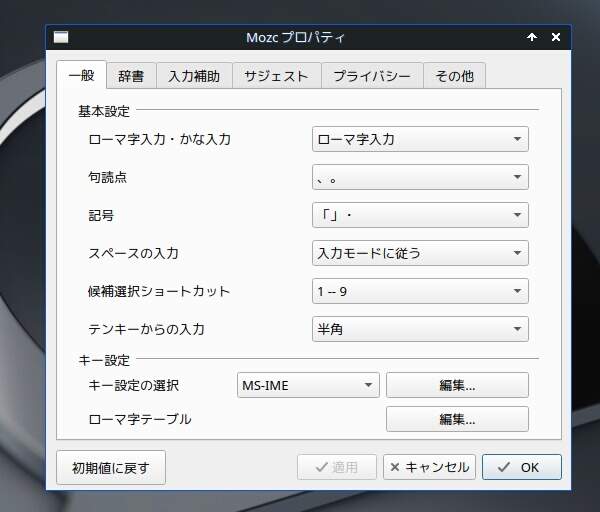
Task: Open the 辞書 tab
Action: (x=131, y=76)
